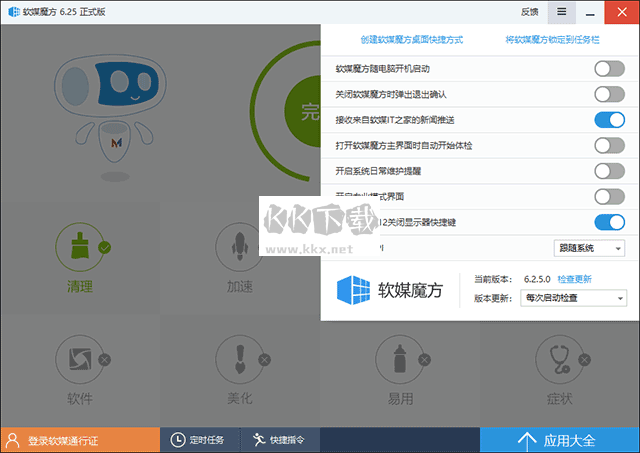Select the 症状 label

click(x=560, y=398)
